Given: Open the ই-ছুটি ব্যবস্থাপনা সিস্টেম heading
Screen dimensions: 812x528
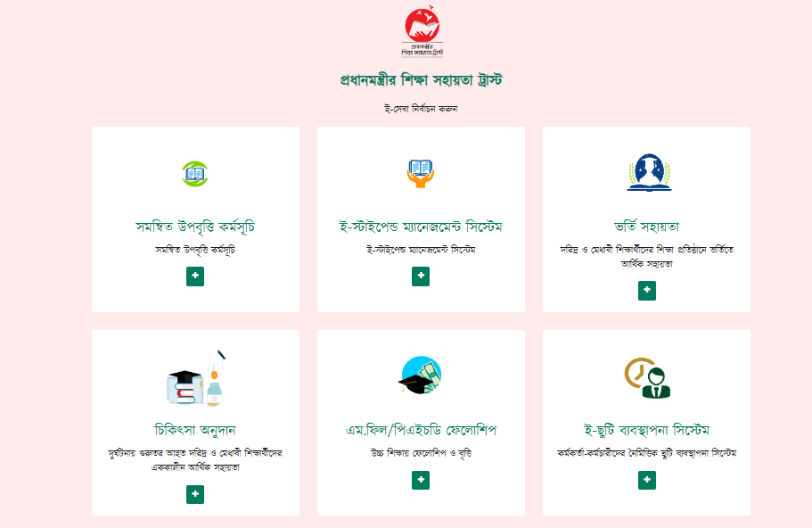Looking at the screenshot, I should pos(647,430).
